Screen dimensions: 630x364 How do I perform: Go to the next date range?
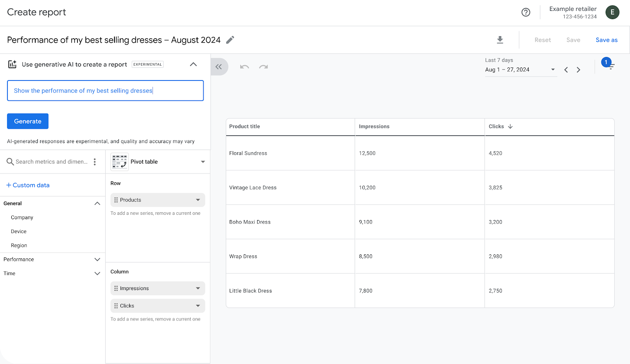(x=578, y=70)
